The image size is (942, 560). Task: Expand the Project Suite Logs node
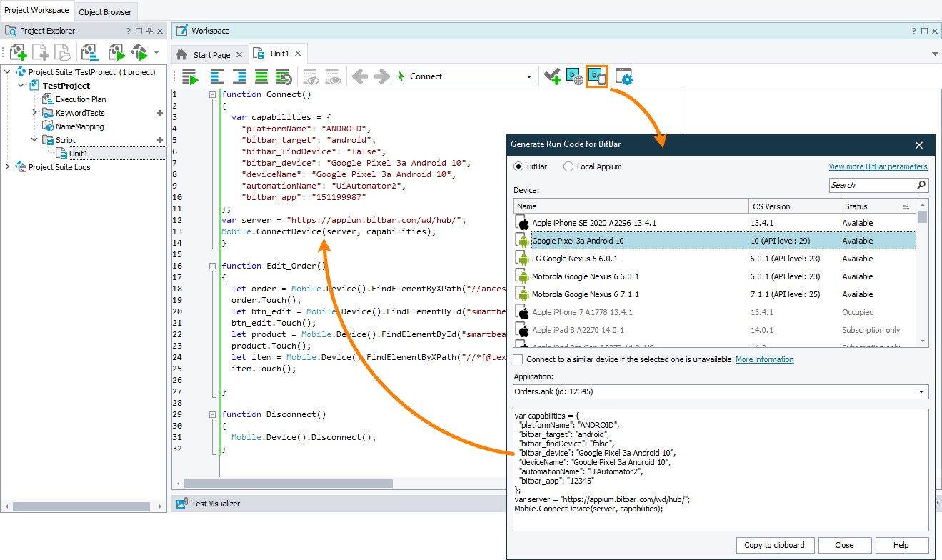6,168
